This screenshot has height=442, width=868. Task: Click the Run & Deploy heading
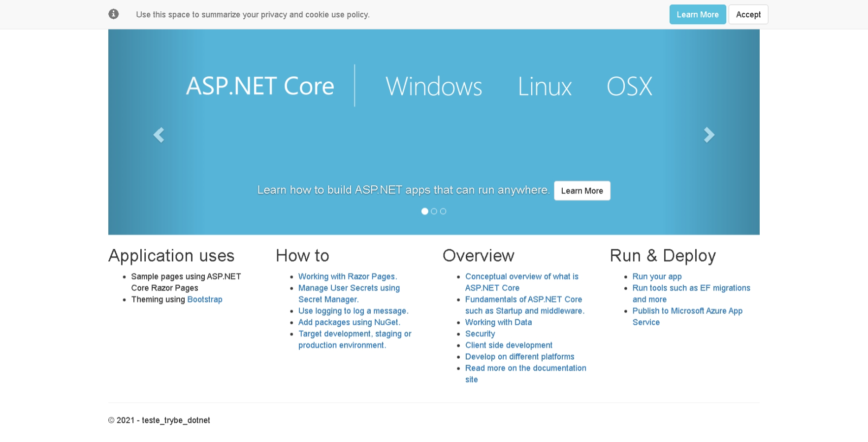663,256
